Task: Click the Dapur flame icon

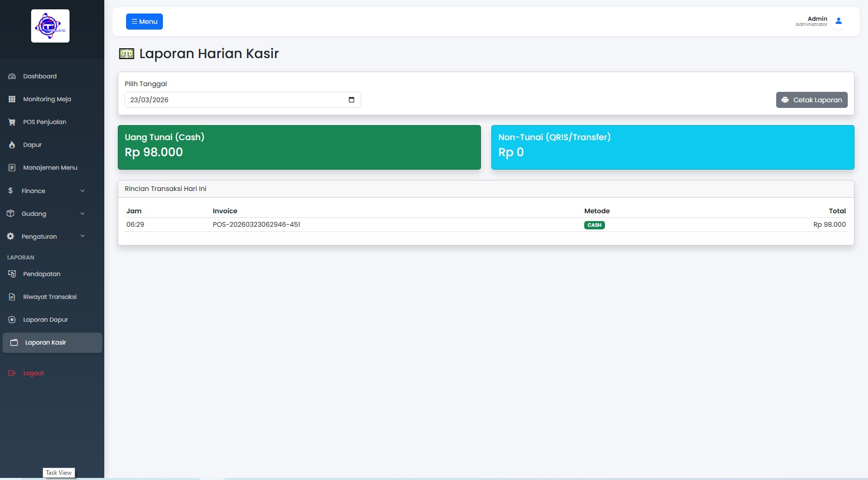Action: point(12,145)
